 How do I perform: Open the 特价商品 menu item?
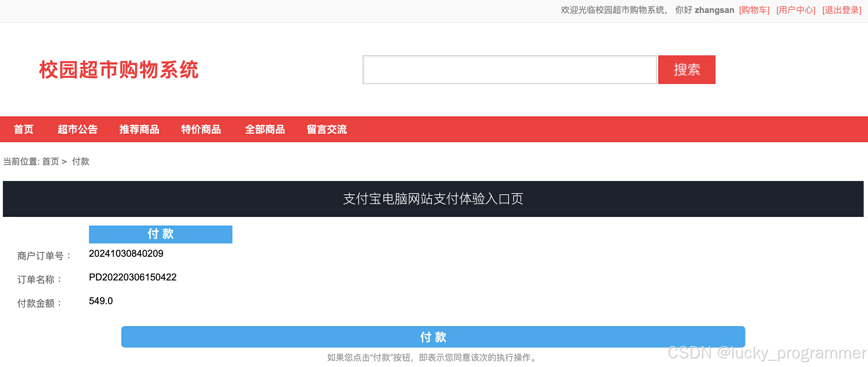click(x=201, y=129)
